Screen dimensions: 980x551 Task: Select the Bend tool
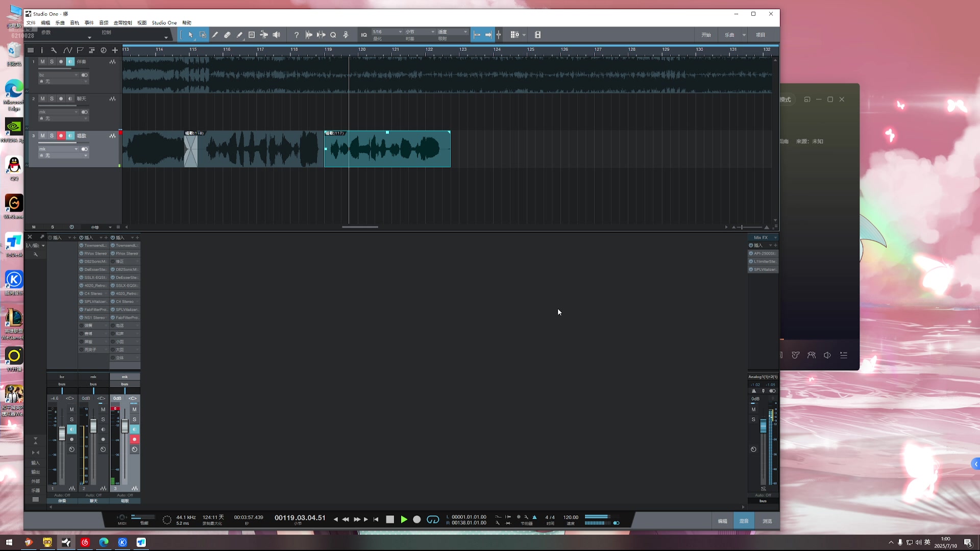[x=264, y=35]
